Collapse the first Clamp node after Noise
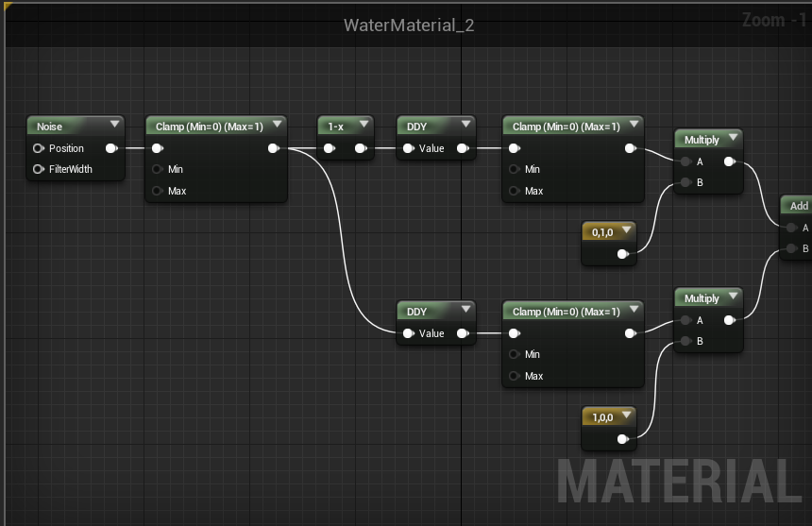The height and width of the screenshot is (526, 812). coord(277,125)
